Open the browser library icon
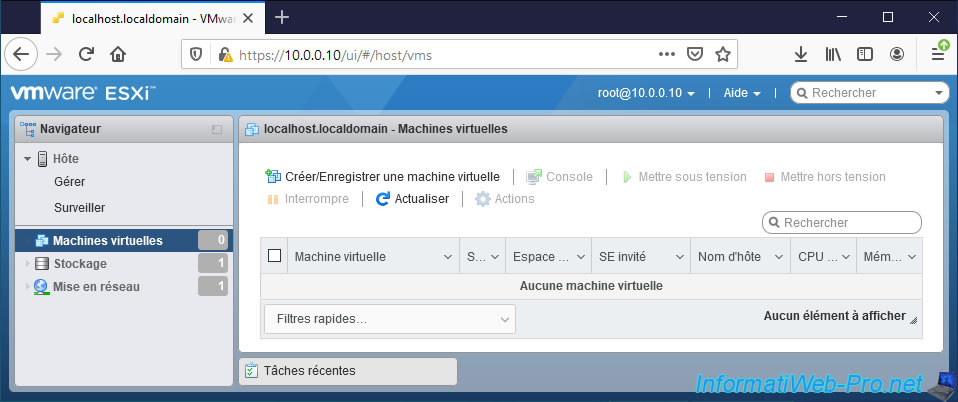The width and height of the screenshot is (958, 402). coord(833,54)
